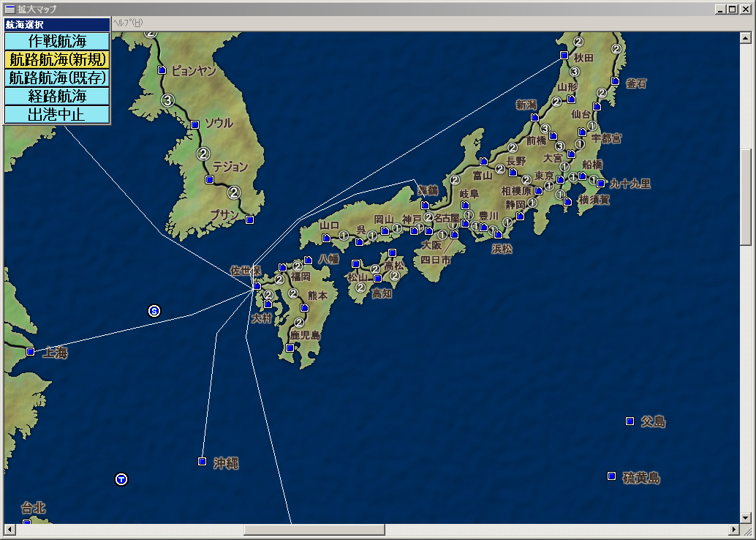The height and width of the screenshot is (540, 756).
Task: Click the 九十九里 port marker
Action: click(600, 183)
